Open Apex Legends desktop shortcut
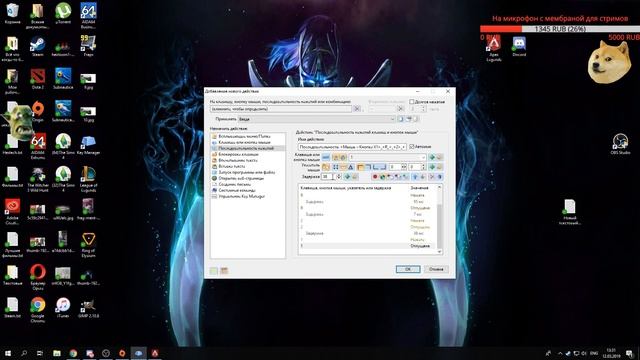The image size is (640, 360). point(494,49)
